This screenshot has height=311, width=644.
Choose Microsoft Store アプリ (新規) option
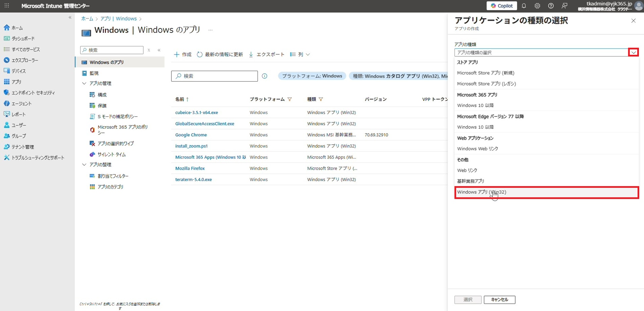(x=485, y=73)
